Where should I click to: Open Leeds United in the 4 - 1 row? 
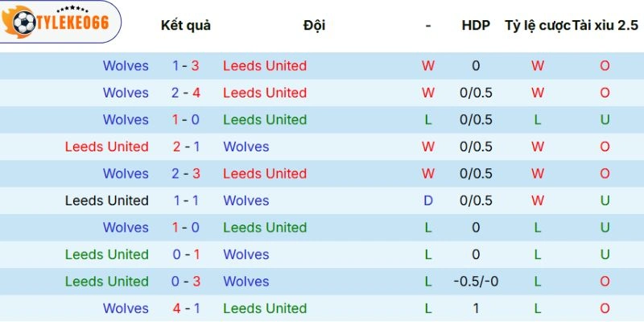pyautogui.click(x=265, y=308)
